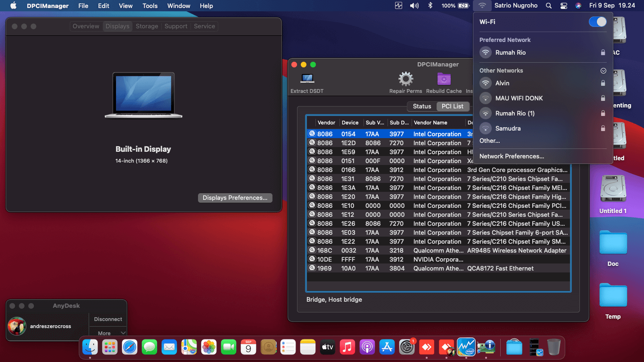Click the Vendor Name column header
The height and width of the screenshot is (362, 644).
pyautogui.click(x=438, y=123)
